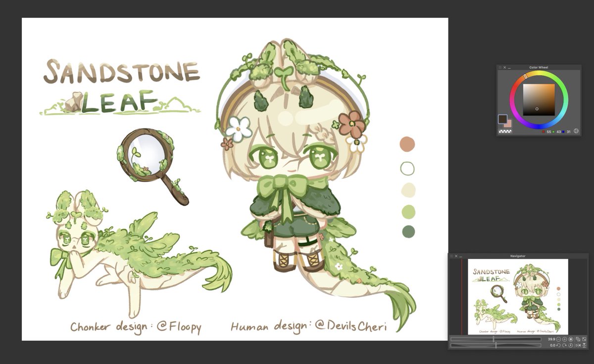Collapse the Navigator panel
The width and height of the screenshot is (594, 364).
460,256
